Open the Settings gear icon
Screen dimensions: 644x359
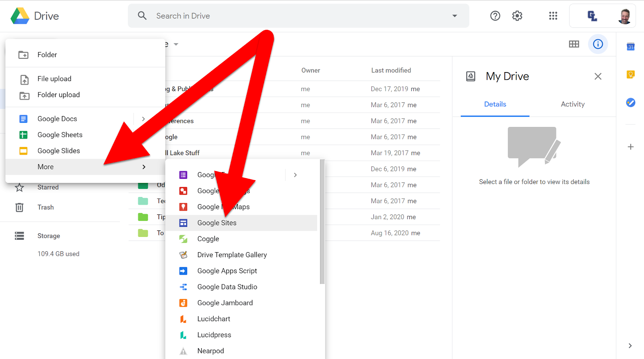click(x=517, y=16)
